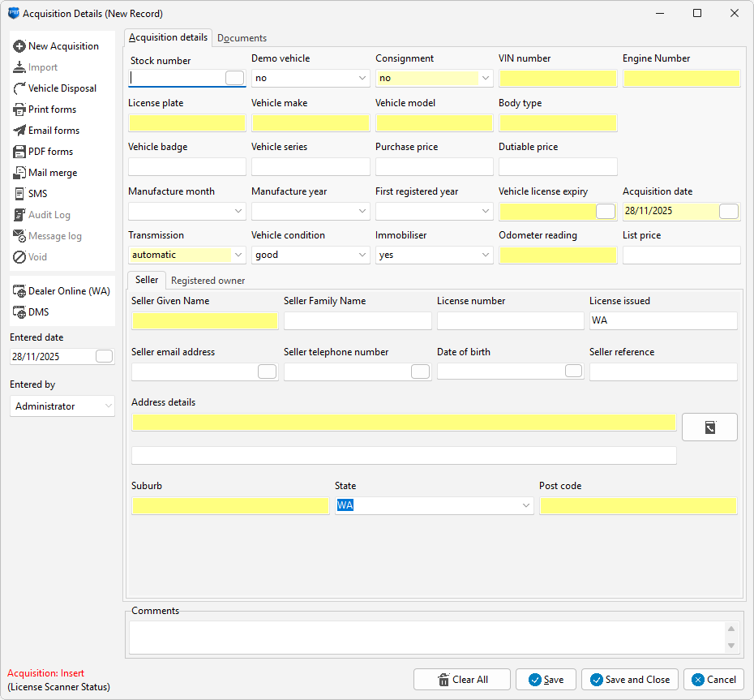Screen dimensions: 754x700
Task: Click the Vehicle license expiry picker button
Action: 605,211
